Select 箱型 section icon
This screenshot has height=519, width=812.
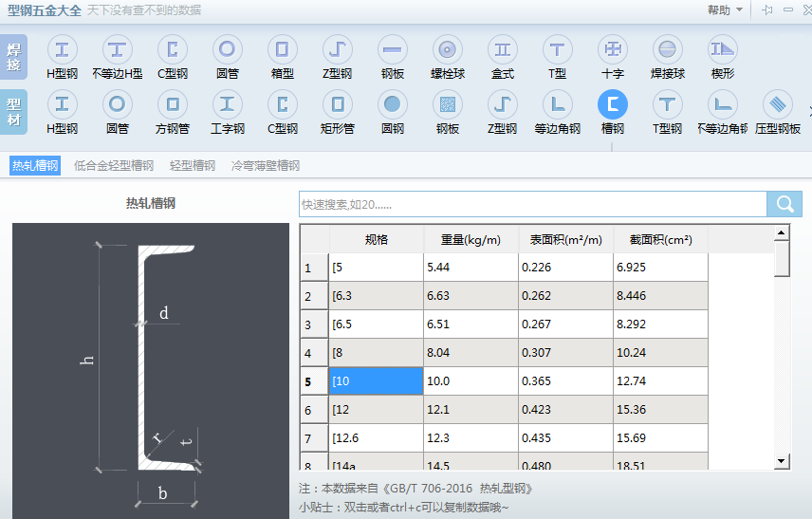(x=283, y=49)
